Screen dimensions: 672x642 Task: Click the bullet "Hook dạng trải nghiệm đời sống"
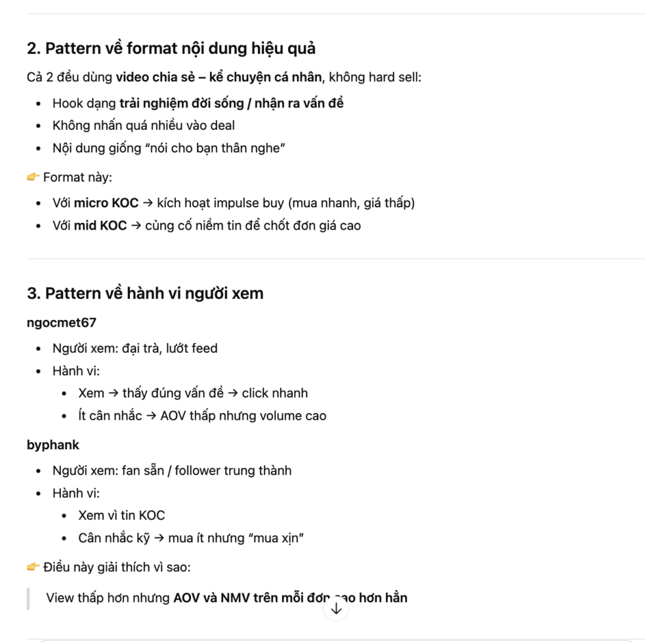click(198, 103)
